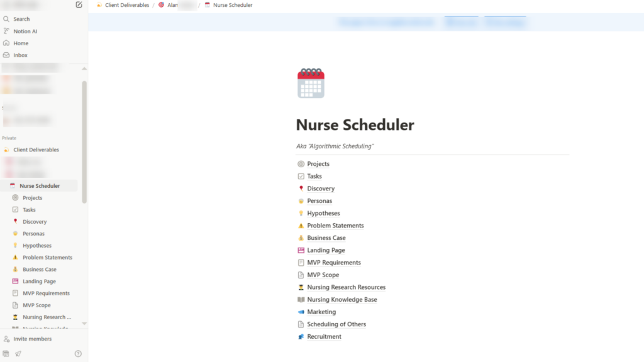Click the sidebar scrollbar thumb

(84, 142)
